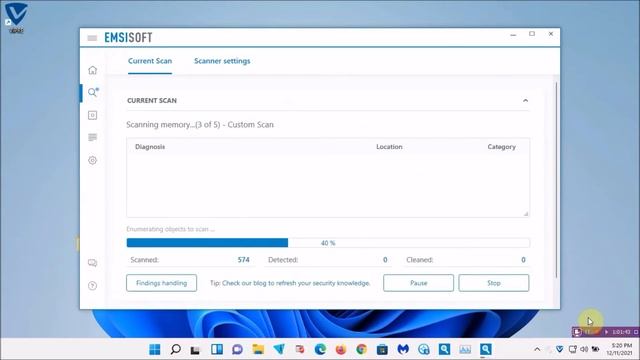Open the Emsisoft hamburger menu

pos(92,38)
